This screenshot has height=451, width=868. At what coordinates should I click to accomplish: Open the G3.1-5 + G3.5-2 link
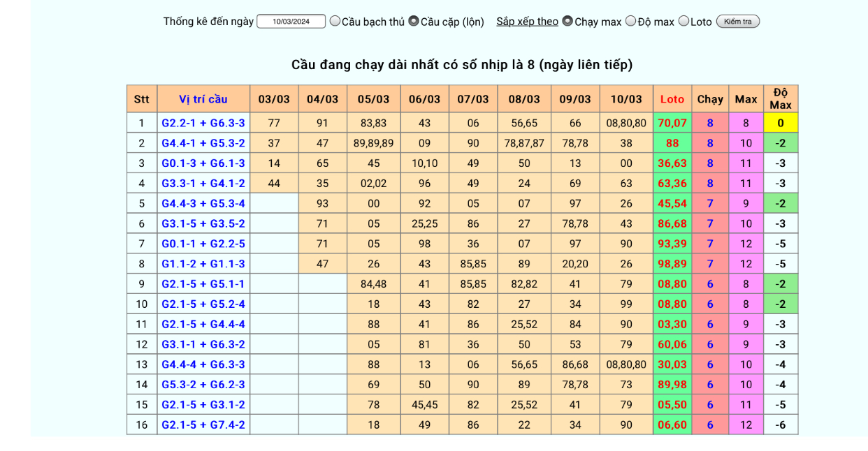tap(203, 224)
